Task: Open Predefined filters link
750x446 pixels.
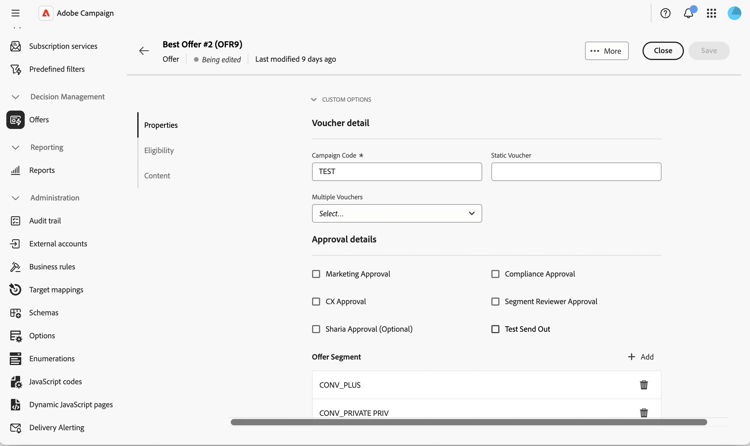Action: 57,69
